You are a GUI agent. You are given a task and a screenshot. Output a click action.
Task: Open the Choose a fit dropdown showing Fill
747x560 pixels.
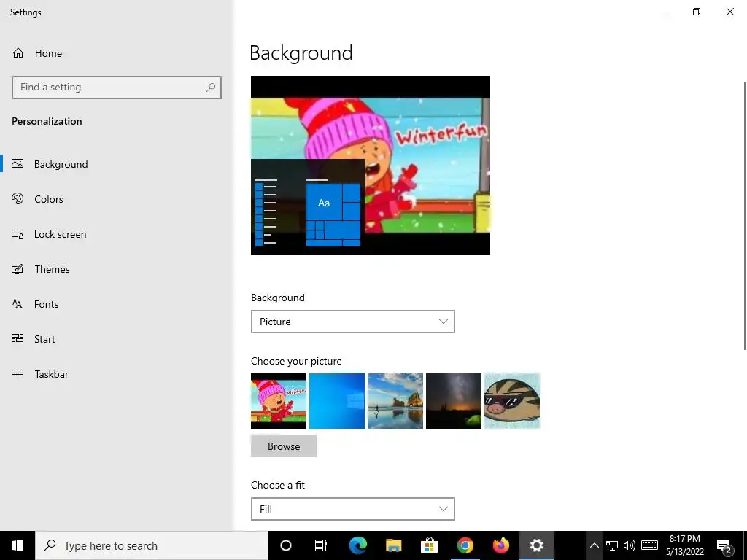click(353, 509)
